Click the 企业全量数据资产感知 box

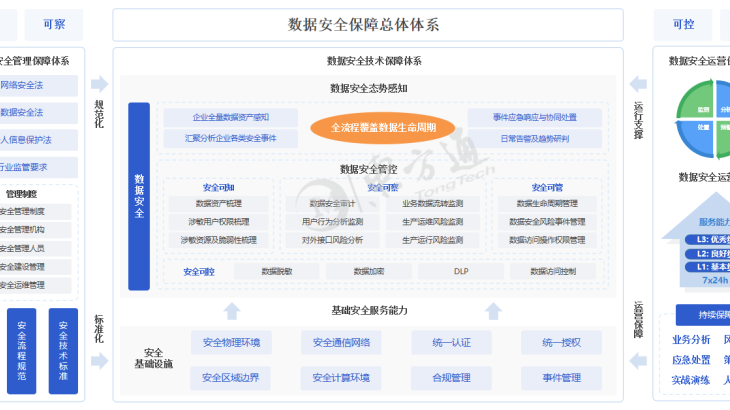tap(230, 117)
